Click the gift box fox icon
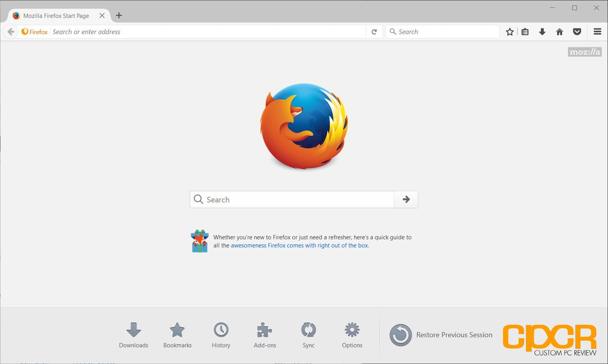Image resolution: width=608 pixels, height=364 pixels. click(x=199, y=241)
